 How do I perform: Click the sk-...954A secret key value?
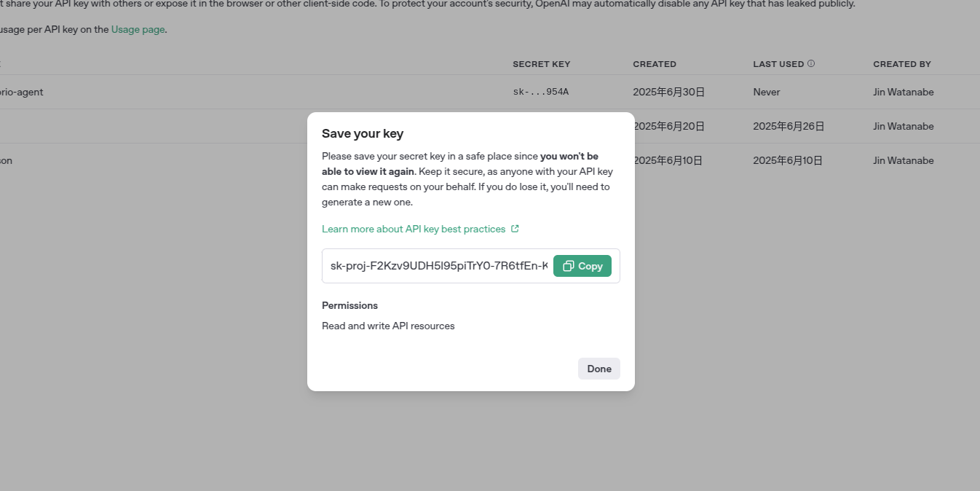click(x=540, y=92)
